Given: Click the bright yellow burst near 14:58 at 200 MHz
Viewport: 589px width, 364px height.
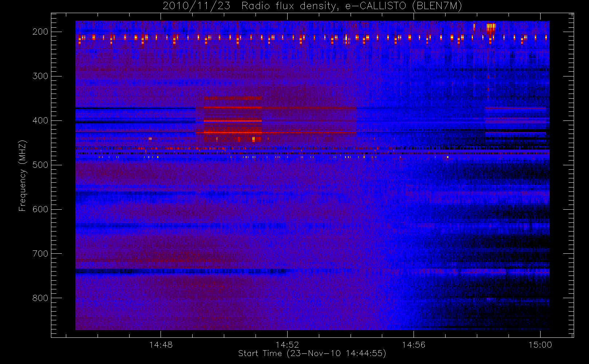Looking at the screenshot, I should click(491, 28).
